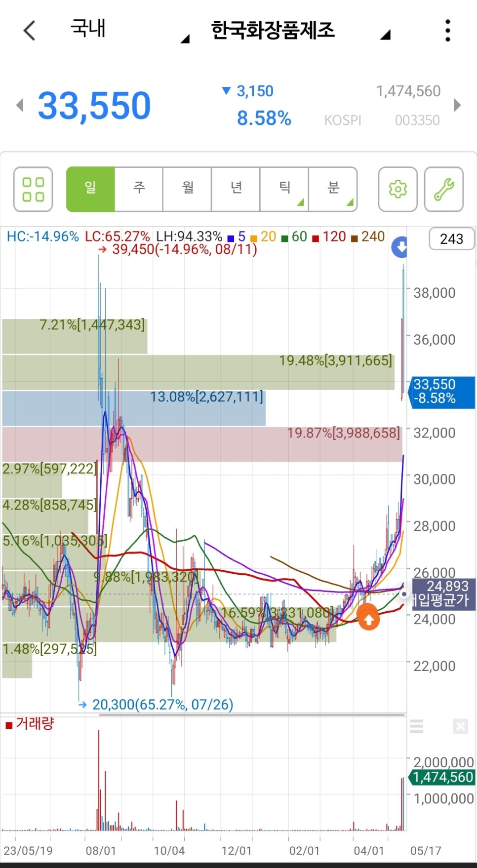
Task: Open the wrench chart tools
Action: coord(444,190)
